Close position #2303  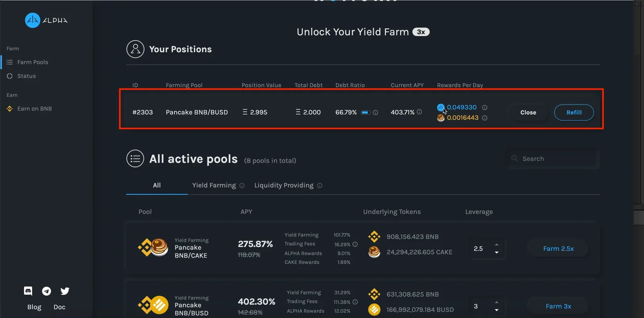click(528, 113)
